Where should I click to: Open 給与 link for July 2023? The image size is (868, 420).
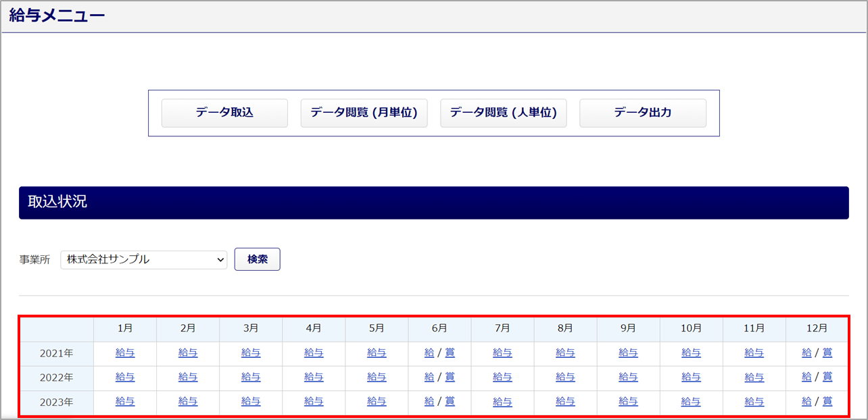502,401
